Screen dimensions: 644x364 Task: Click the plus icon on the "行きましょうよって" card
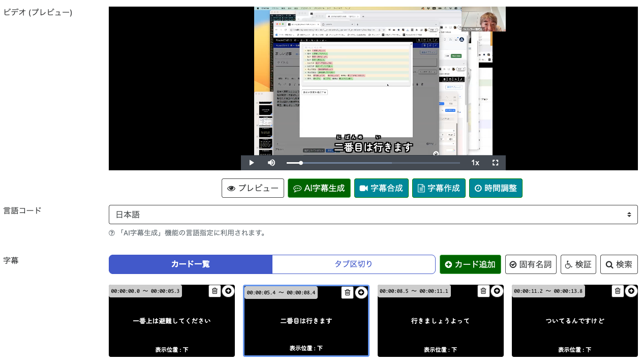(496, 291)
